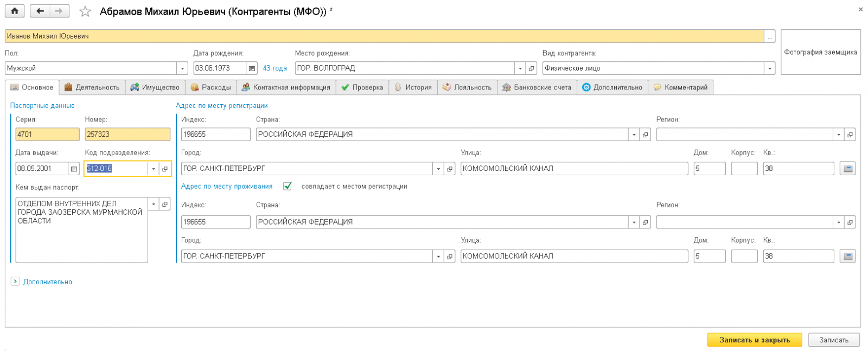Navigate back with the left arrow
The height and width of the screenshot is (351, 868).
[40, 11]
